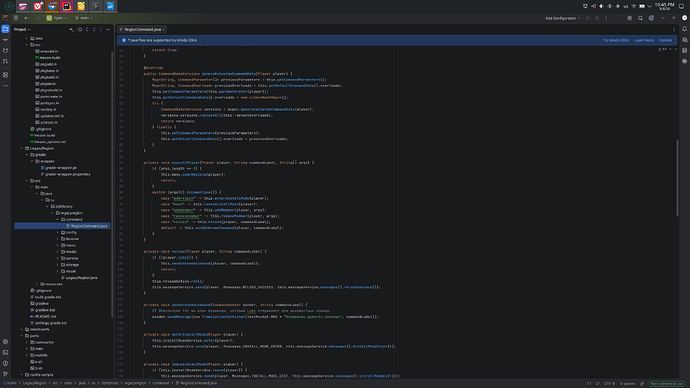Navigate back with the arrow icon
Viewport: 690px width, 388px height.
point(26,18)
